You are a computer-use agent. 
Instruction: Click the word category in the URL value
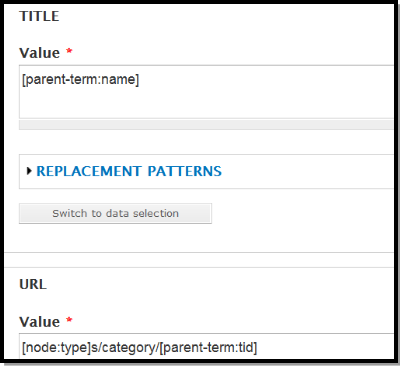click(127, 348)
